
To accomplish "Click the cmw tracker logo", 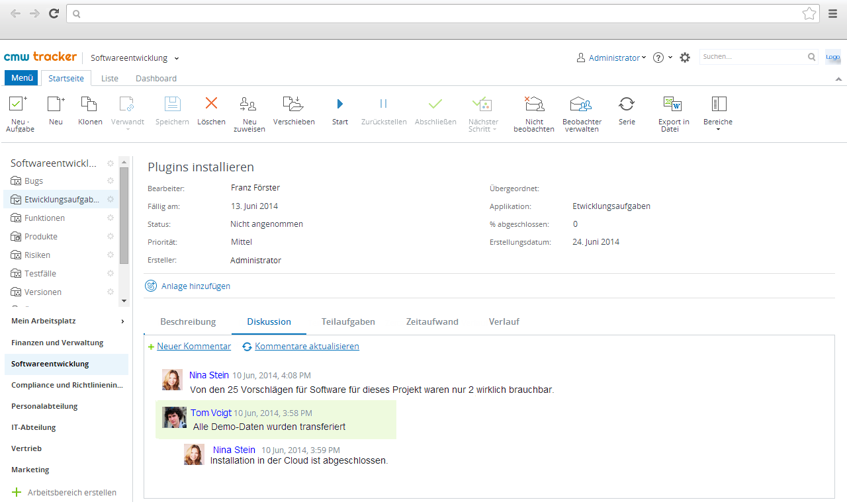I will click(40, 57).
